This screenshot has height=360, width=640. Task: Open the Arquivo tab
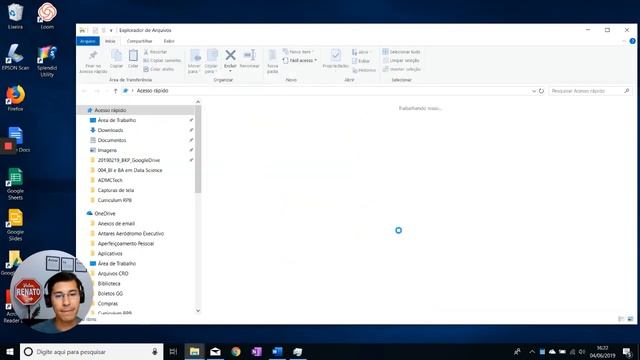(88, 41)
